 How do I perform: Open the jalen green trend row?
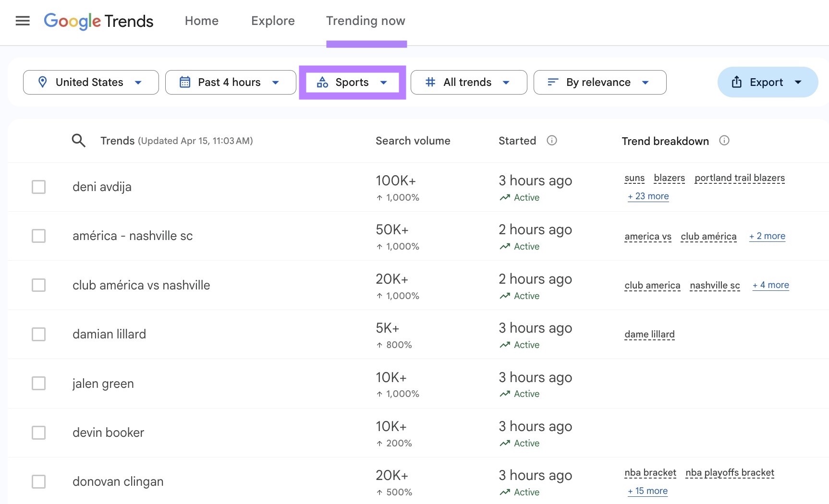coord(103,384)
